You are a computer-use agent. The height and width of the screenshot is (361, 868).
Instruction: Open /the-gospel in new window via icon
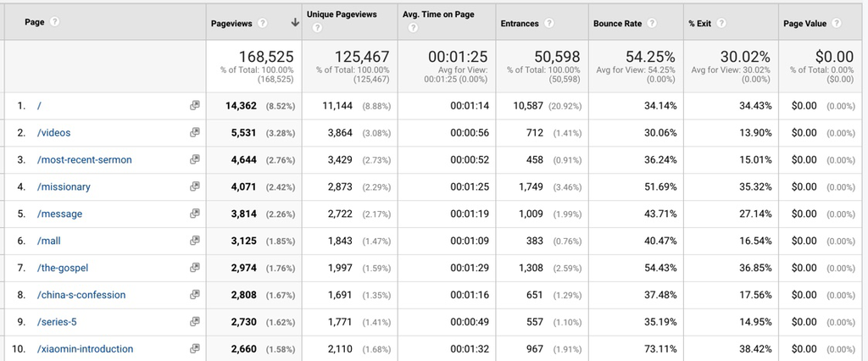pyautogui.click(x=194, y=268)
